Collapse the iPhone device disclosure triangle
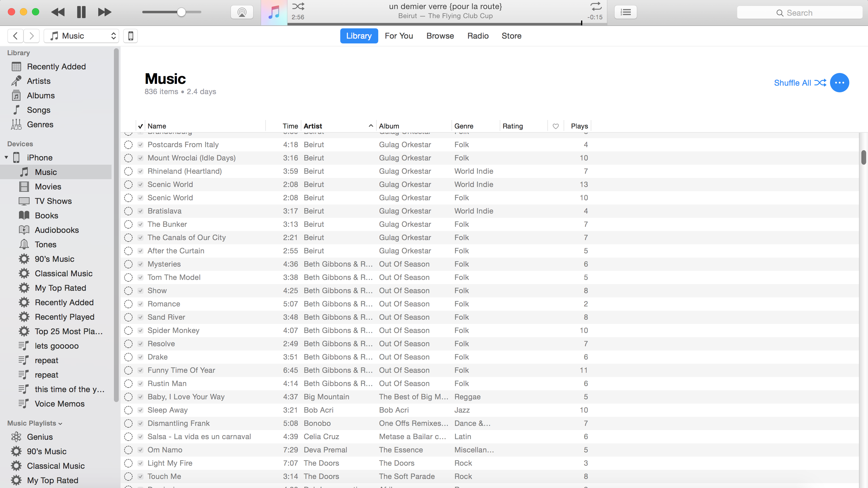The width and height of the screenshot is (868, 488). pos(6,157)
